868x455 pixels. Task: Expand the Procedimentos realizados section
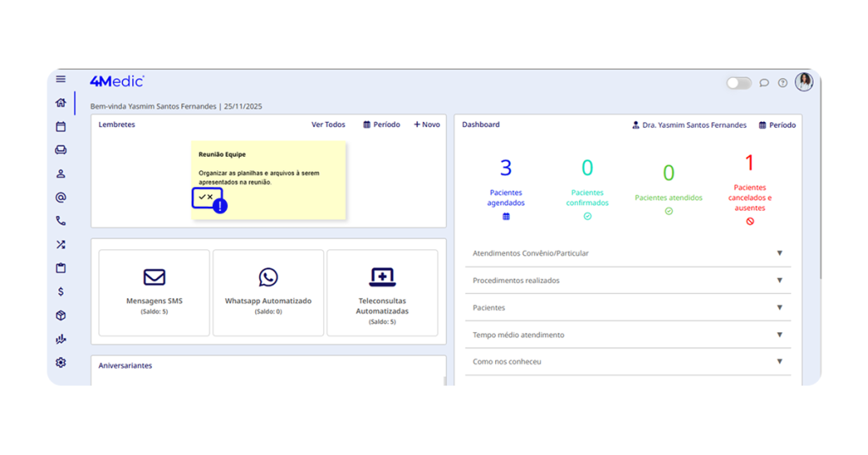(x=779, y=280)
